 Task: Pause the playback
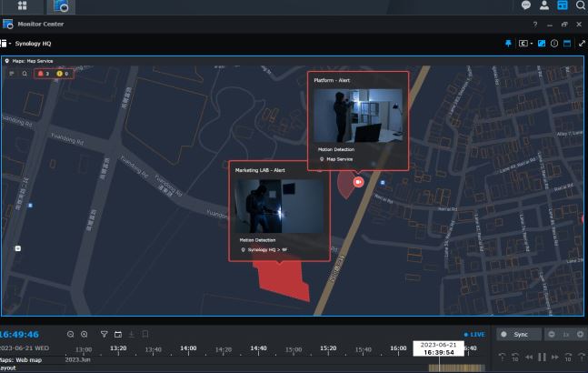pyautogui.click(x=542, y=358)
